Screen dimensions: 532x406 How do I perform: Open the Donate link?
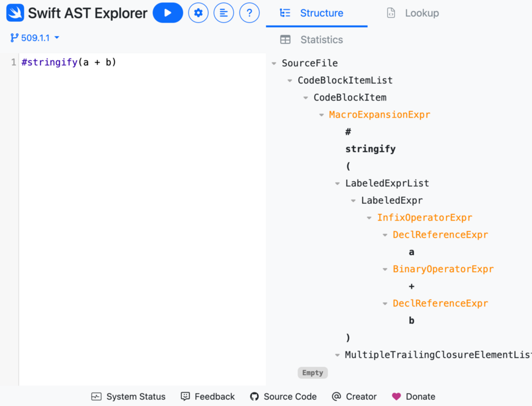coord(414,397)
